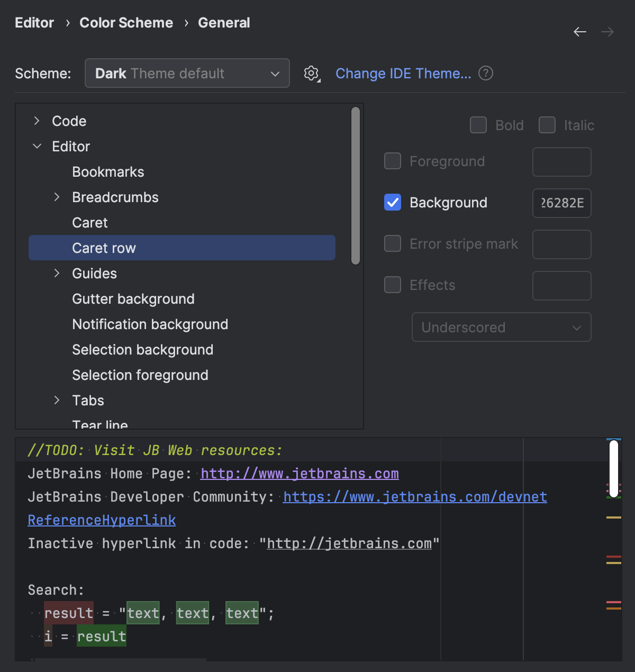Screen dimensions: 635x672
Task: Open the Underscored effect dropdown
Action: point(501,327)
